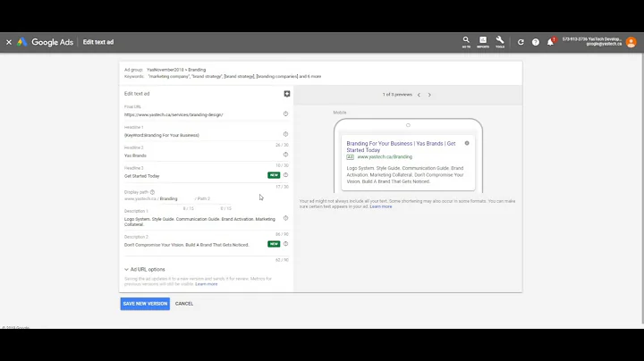Image resolution: width=644 pixels, height=361 pixels.
Task: Open the notifications bell icon
Action: 550,42
